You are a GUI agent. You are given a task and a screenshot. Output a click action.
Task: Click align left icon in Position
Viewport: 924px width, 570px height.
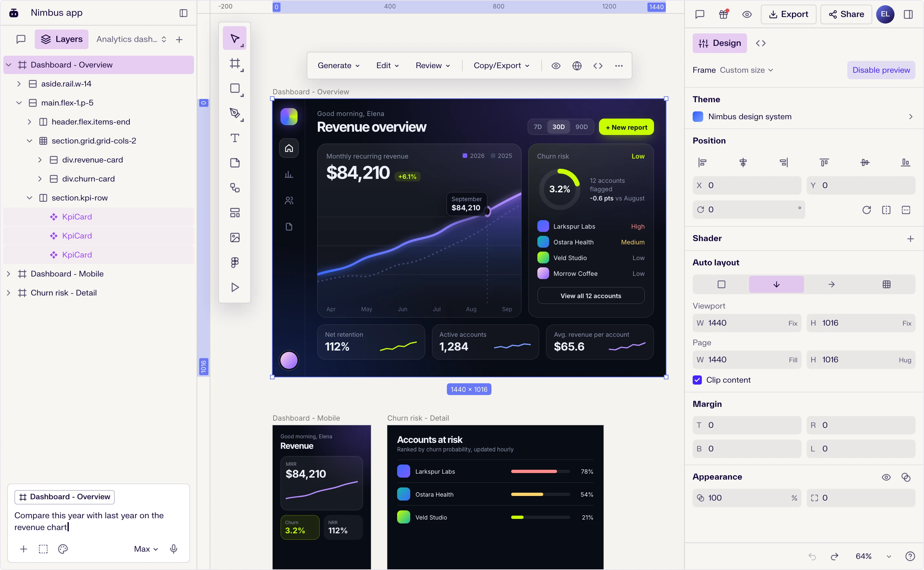pyautogui.click(x=702, y=162)
